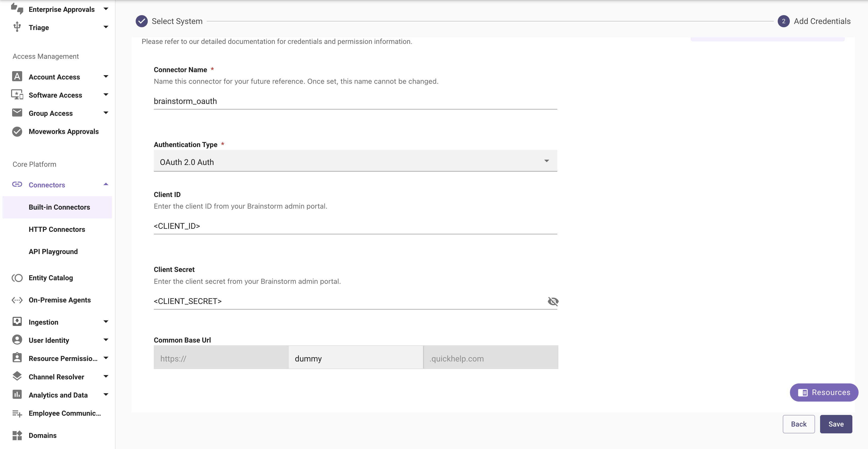Open the Authentication Type dropdown
The height and width of the screenshot is (449, 868).
point(355,161)
